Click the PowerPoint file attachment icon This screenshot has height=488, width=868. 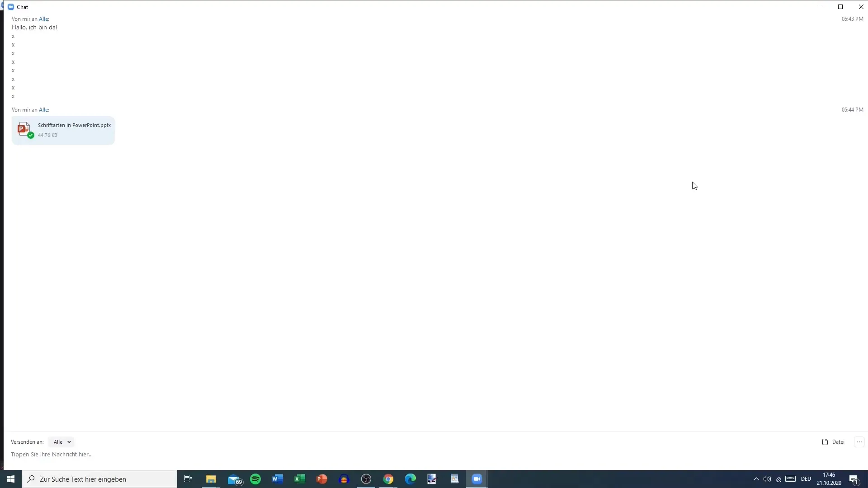click(x=24, y=129)
